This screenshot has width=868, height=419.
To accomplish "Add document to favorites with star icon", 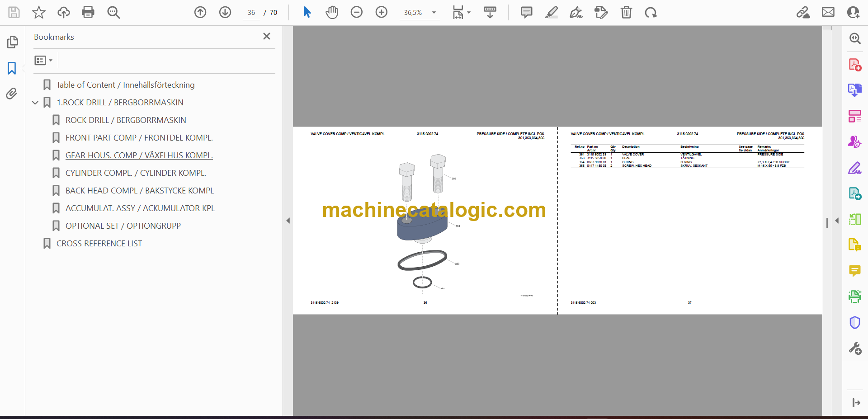I will [39, 12].
